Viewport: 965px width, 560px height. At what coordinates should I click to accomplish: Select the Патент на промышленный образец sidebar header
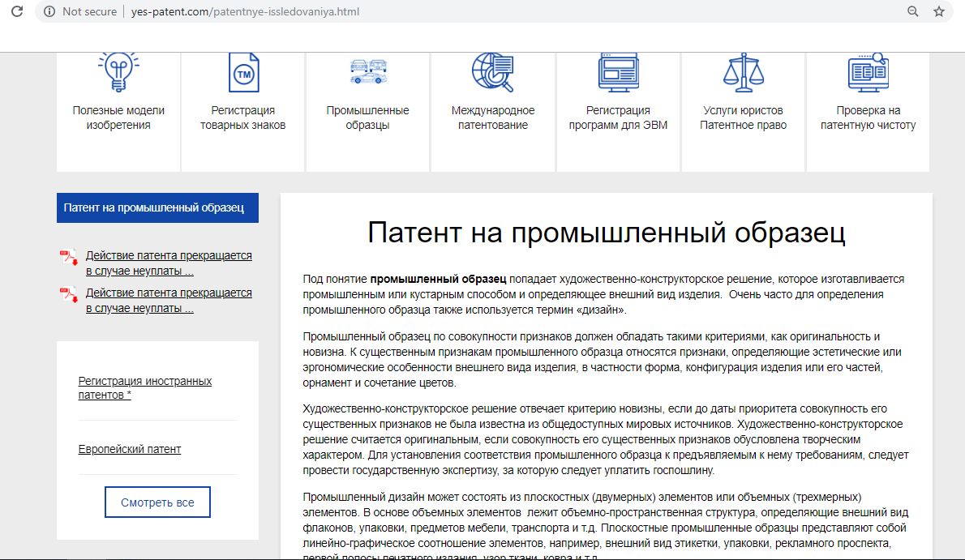point(157,208)
